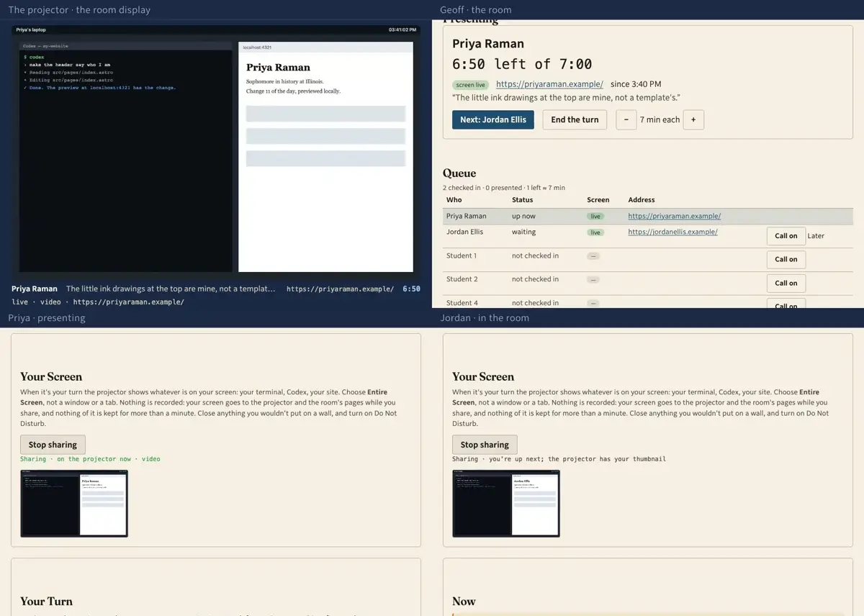Open Jordan's shared screen thumbnail
The width and height of the screenshot is (864, 616).
point(506,504)
